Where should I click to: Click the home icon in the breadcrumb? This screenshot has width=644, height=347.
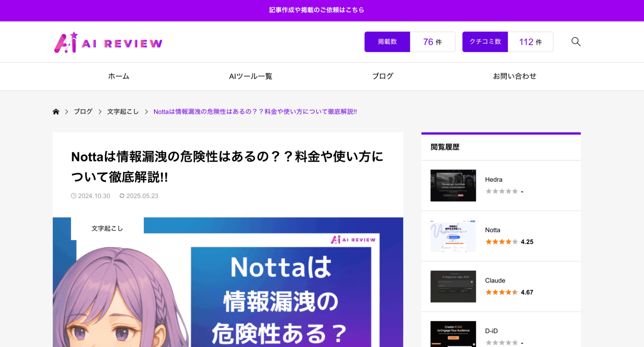point(56,111)
